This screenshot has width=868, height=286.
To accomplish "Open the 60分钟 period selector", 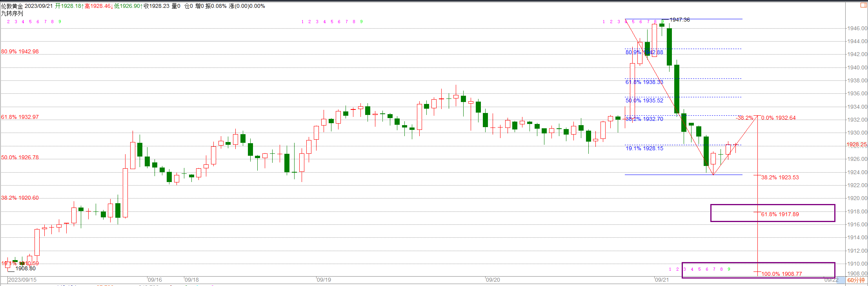I will pos(855,280).
